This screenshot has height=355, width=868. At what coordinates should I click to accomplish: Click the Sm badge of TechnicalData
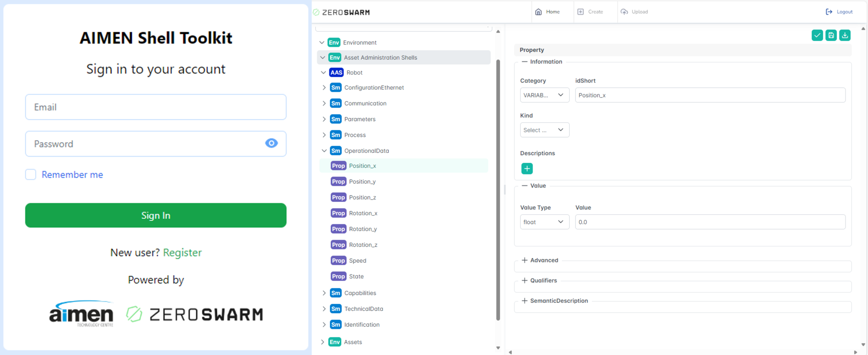335,309
